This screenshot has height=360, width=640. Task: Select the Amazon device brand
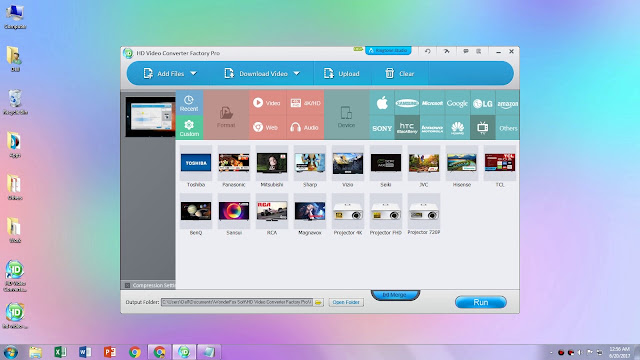[507, 104]
